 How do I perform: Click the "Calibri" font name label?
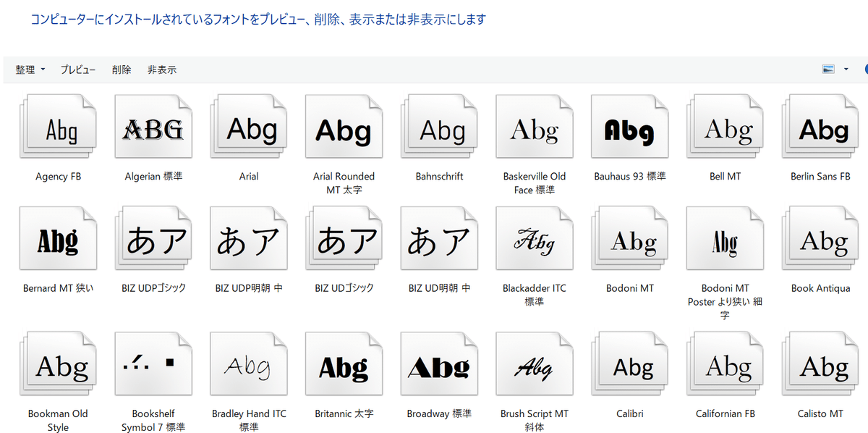point(630,413)
